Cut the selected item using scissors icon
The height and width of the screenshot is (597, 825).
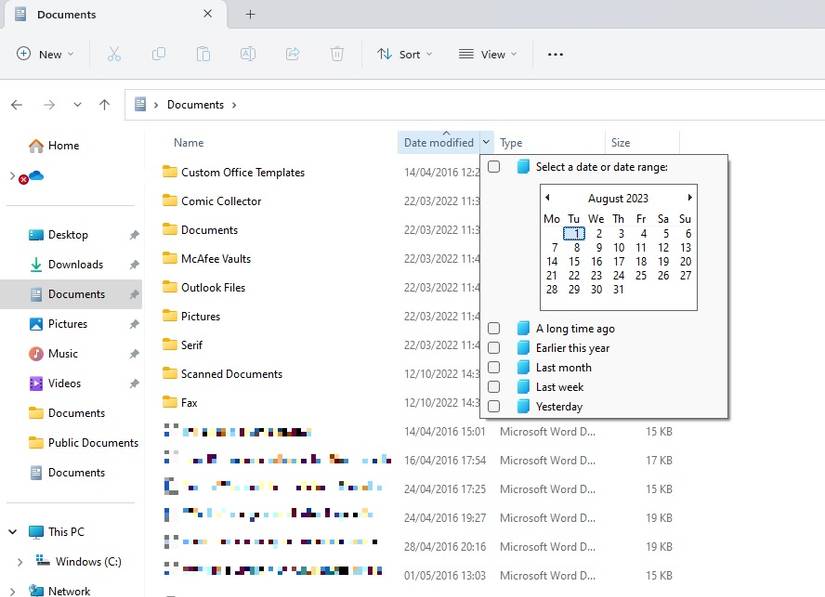click(x=114, y=54)
